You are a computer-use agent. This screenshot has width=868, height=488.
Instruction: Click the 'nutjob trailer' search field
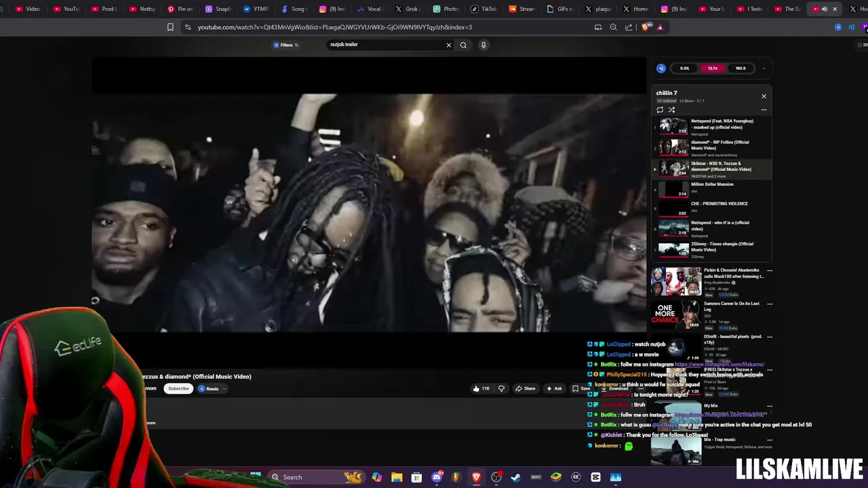point(385,45)
